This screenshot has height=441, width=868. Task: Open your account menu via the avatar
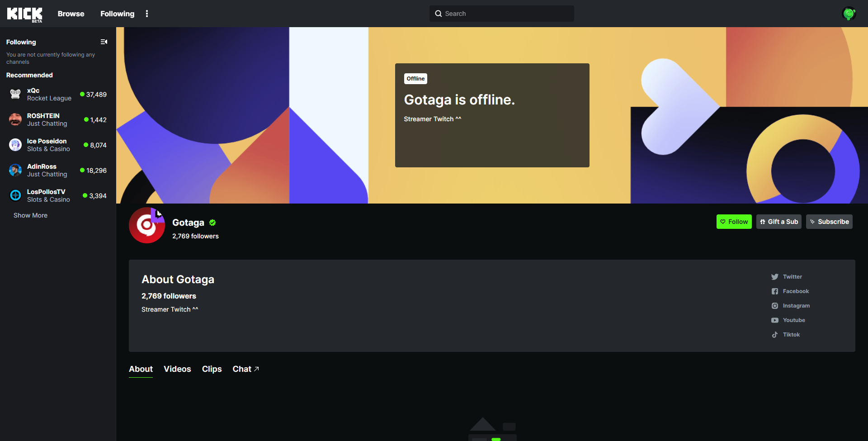tap(850, 14)
